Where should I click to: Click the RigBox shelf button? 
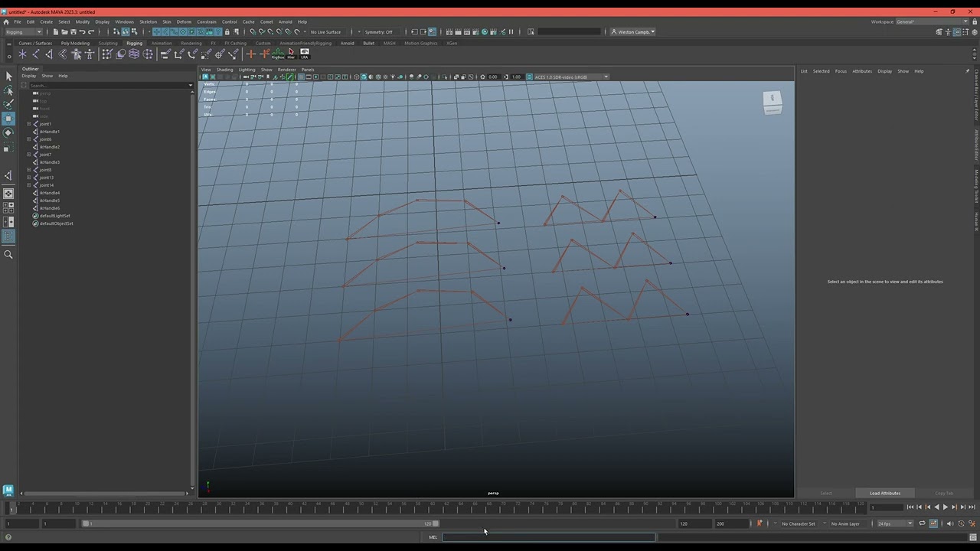(x=278, y=54)
